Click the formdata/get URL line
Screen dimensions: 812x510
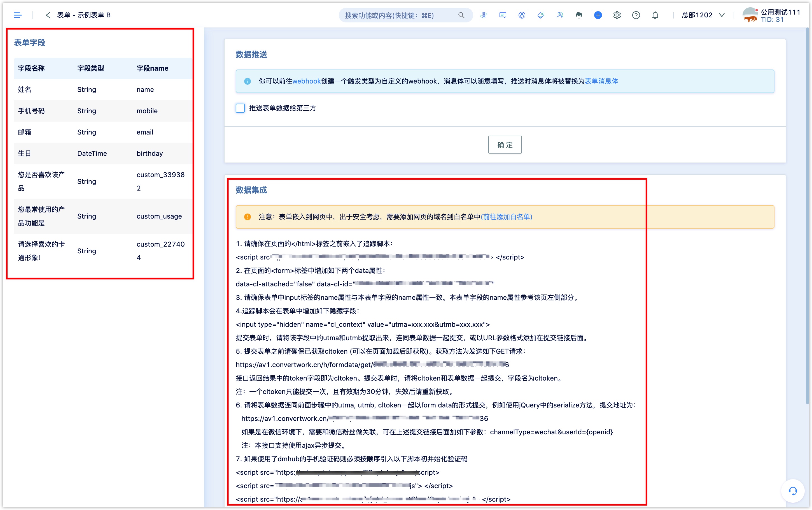[x=372, y=365]
